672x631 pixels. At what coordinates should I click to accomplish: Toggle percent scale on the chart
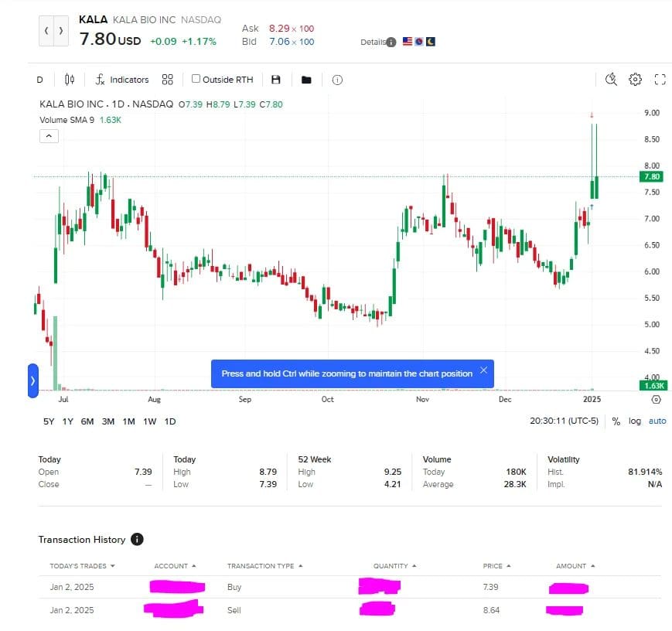click(616, 421)
